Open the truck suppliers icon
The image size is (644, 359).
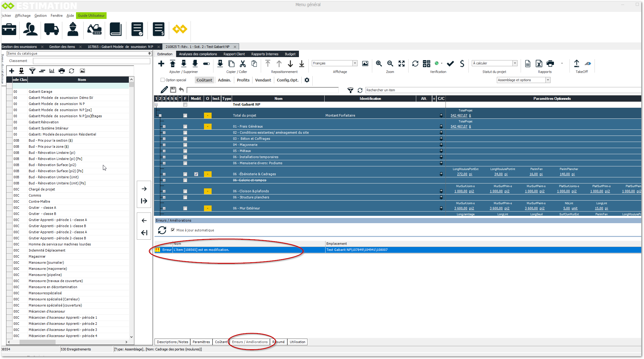click(51, 30)
